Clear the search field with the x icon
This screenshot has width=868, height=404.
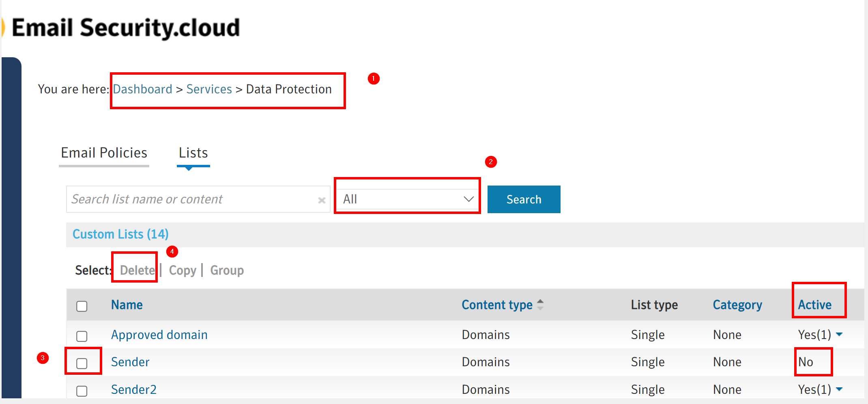point(322,200)
